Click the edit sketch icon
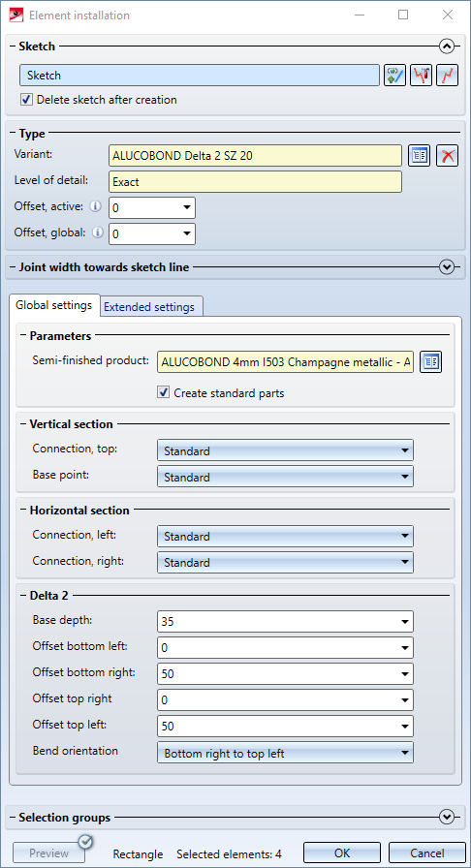Image resolution: width=471 pixels, height=868 pixels. (422, 76)
